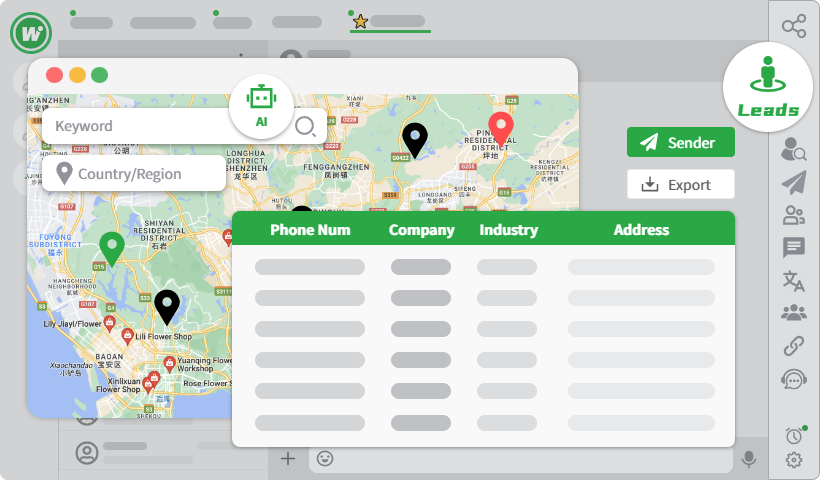Open the Leads finder tool
The image size is (820, 480).
tap(767, 87)
